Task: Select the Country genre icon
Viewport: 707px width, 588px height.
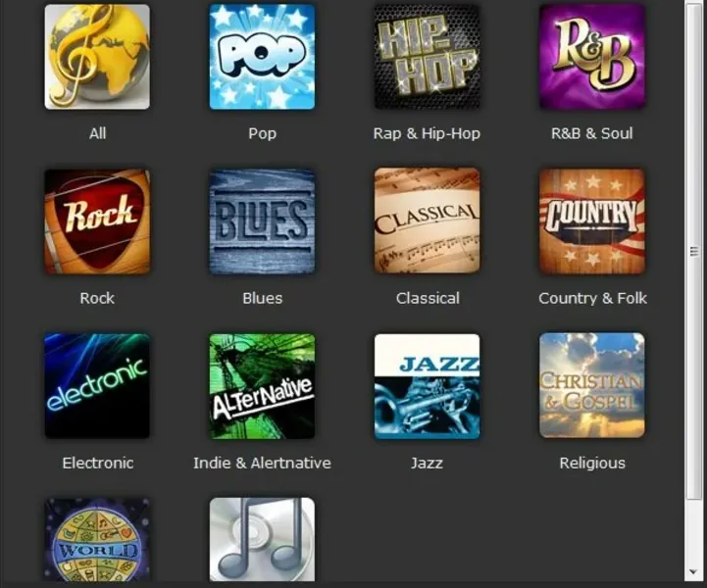Action: (x=592, y=221)
